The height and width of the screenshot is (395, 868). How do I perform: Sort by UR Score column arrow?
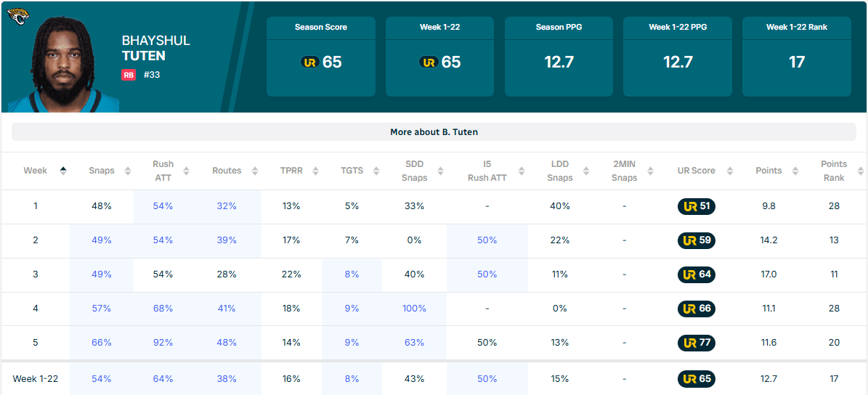(x=729, y=171)
